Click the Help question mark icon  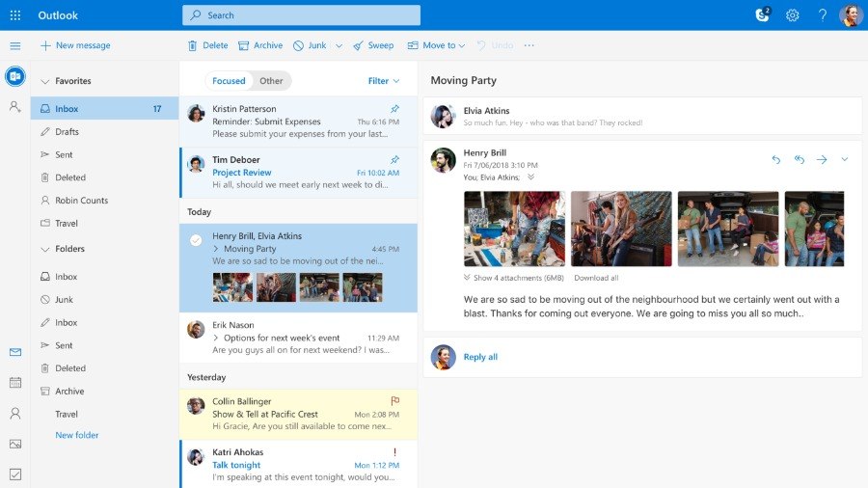(x=823, y=15)
